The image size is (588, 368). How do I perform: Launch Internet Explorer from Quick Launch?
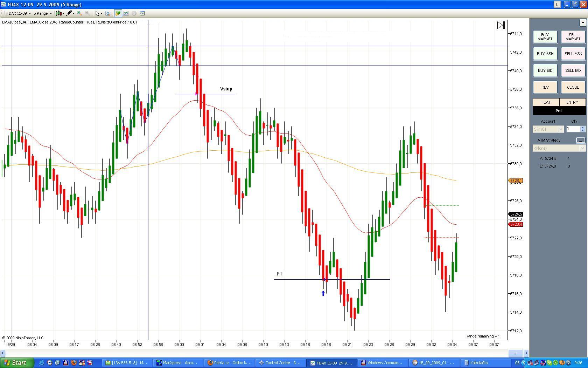pyautogui.click(x=41, y=363)
